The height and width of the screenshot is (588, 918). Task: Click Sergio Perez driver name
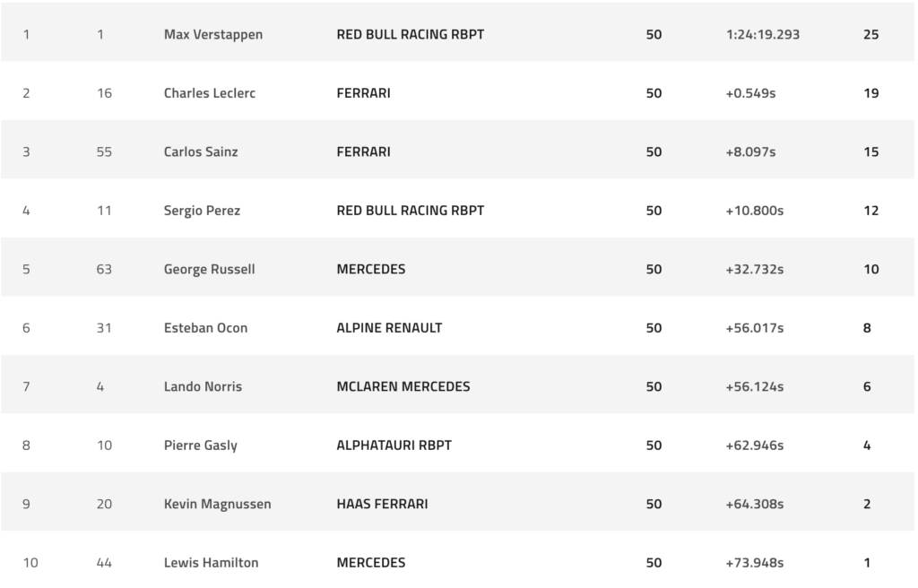tap(202, 211)
